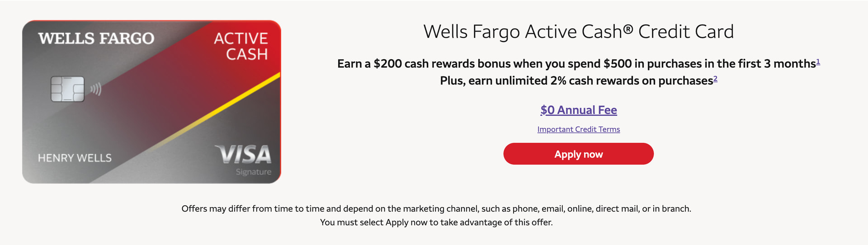
Task: Click the Signature text under the VISA logo
Action: (x=253, y=172)
